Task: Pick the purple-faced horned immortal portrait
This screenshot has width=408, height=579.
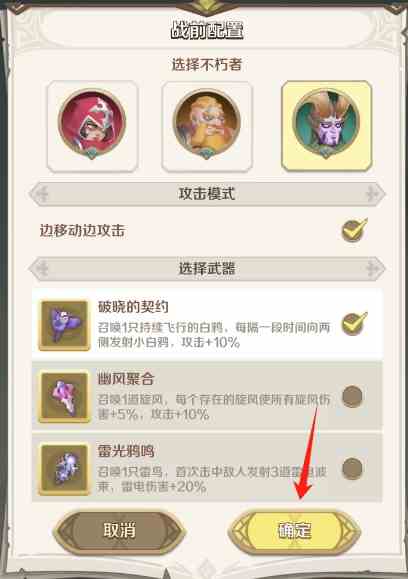Action: point(326,126)
